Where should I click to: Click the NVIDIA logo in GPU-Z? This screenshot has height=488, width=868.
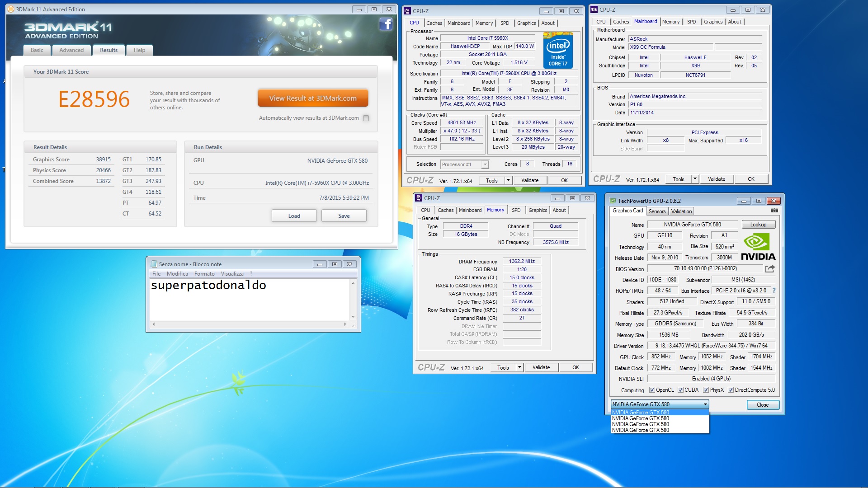click(758, 247)
